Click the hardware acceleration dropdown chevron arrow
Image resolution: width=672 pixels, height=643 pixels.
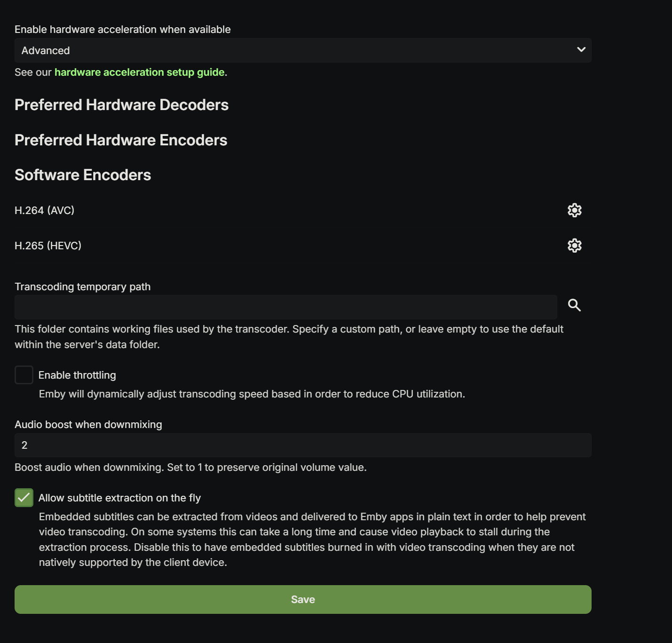[581, 50]
